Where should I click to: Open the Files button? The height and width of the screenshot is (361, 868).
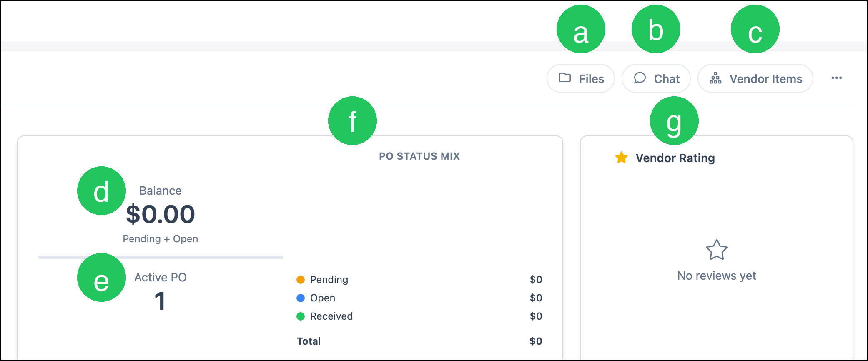click(581, 78)
